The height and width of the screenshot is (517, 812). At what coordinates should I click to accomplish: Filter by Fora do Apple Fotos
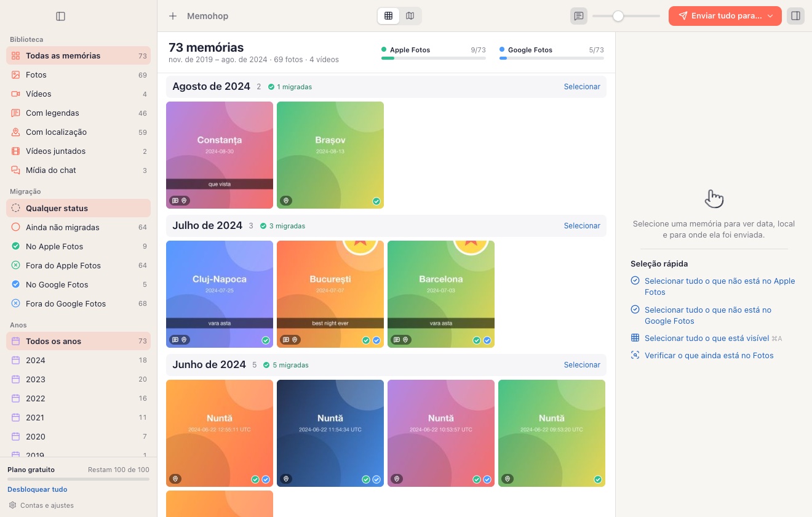78,265
